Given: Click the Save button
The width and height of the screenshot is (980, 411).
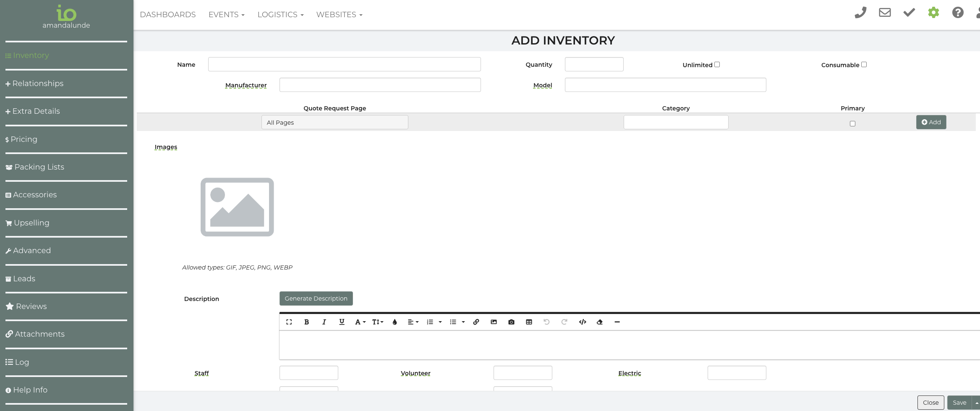Looking at the screenshot, I should (959, 403).
